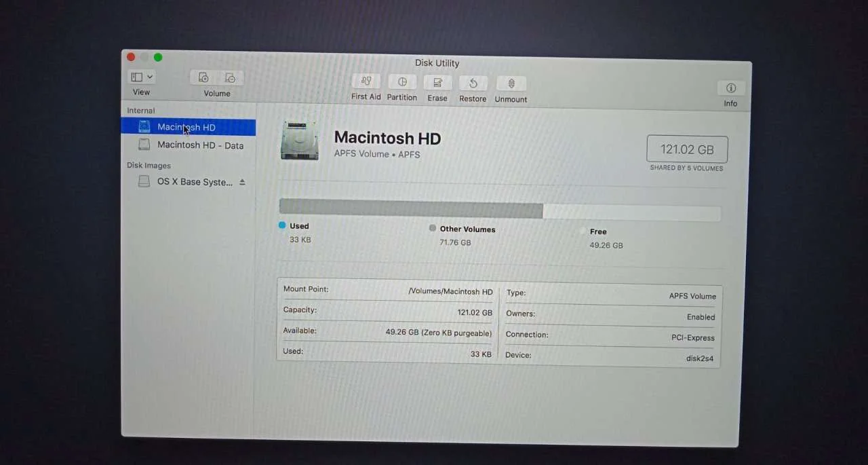The height and width of the screenshot is (465, 868).
Task: Click the Internal section header
Action: pos(141,110)
